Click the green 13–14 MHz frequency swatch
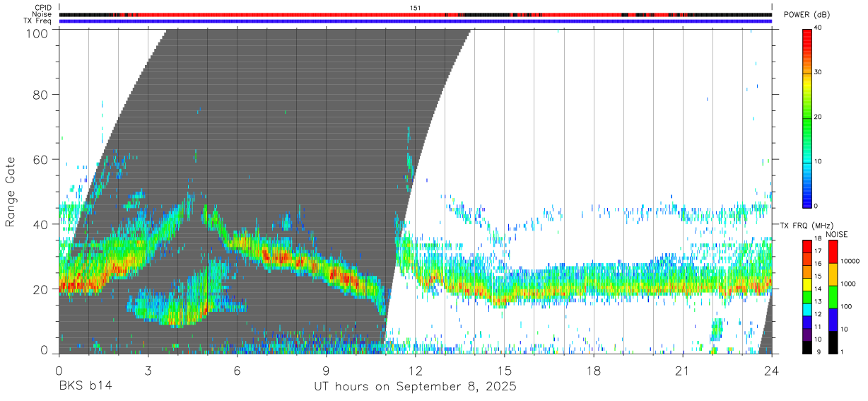The height and width of the screenshot is (401, 868). point(807,297)
